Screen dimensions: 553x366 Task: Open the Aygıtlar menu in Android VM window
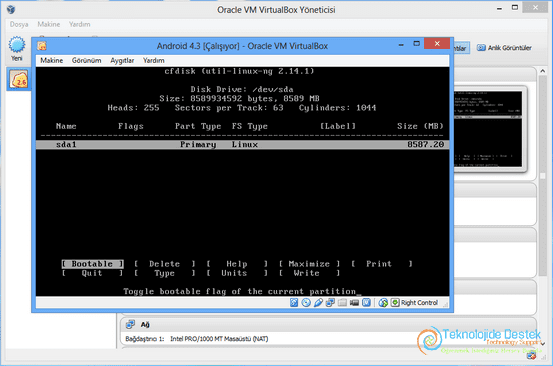(x=122, y=60)
